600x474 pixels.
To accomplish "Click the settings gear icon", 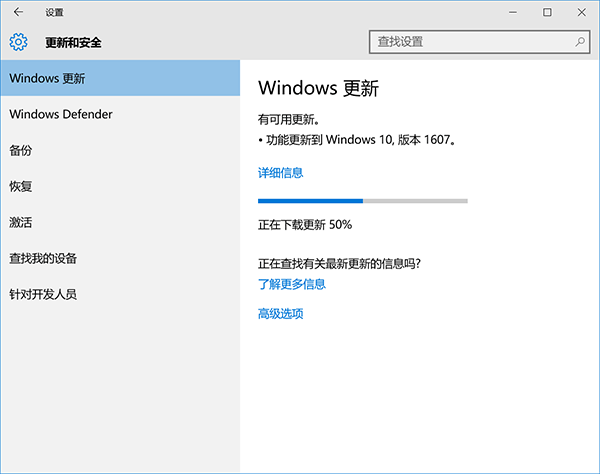I will click(x=18, y=42).
